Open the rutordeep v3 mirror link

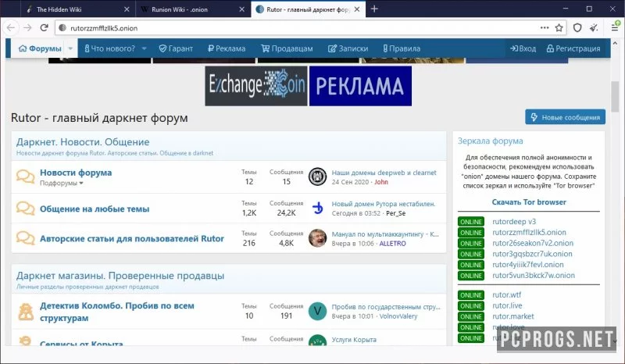pos(514,222)
